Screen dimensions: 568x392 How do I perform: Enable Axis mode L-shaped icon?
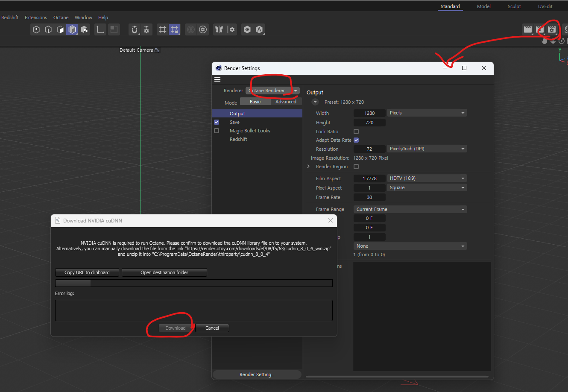point(100,29)
